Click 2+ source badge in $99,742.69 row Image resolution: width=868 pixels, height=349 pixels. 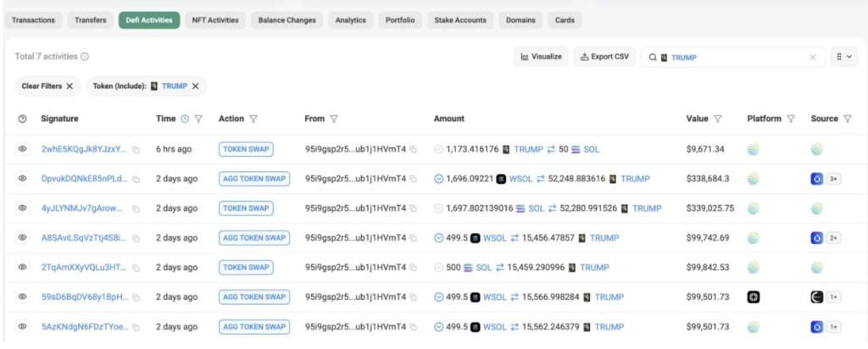point(834,238)
